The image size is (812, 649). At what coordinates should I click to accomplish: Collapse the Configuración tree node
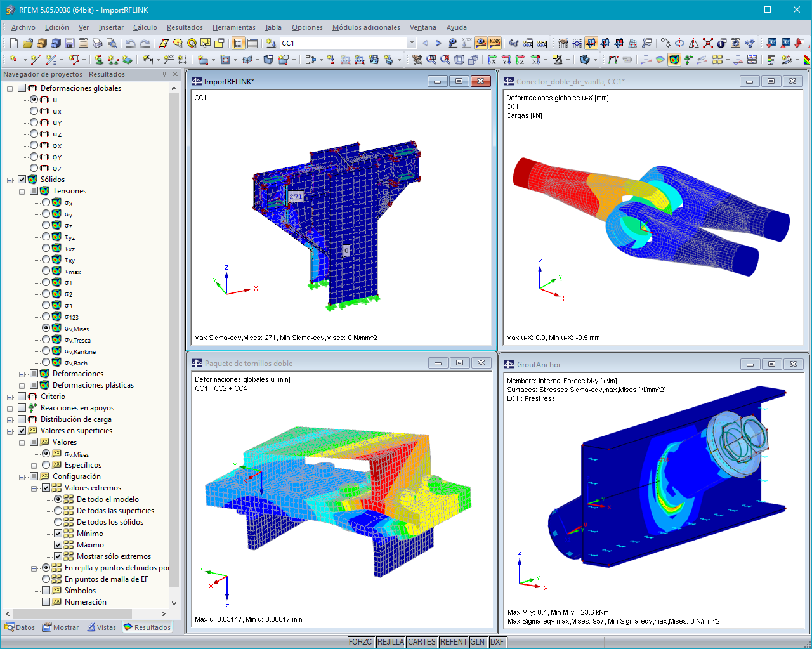tap(22, 476)
